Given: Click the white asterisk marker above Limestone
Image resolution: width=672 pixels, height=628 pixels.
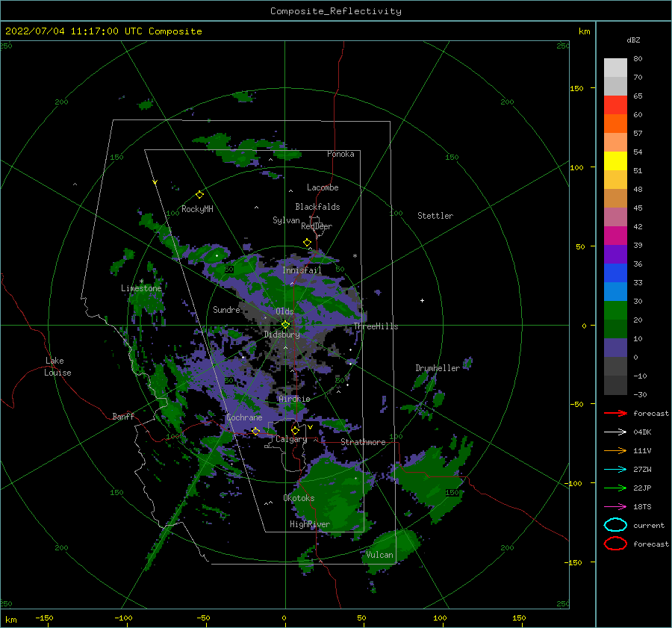Looking at the screenshot, I should 141,282.
